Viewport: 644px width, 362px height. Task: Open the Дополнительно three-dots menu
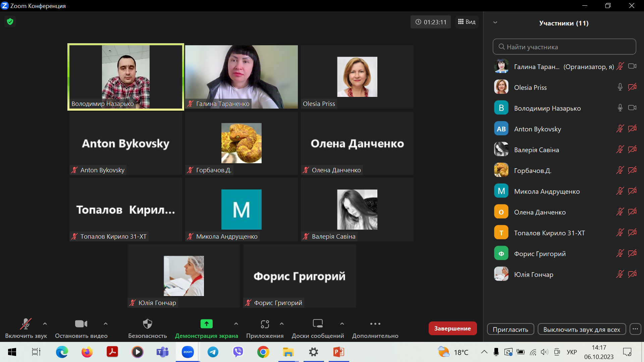pyautogui.click(x=375, y=324)
